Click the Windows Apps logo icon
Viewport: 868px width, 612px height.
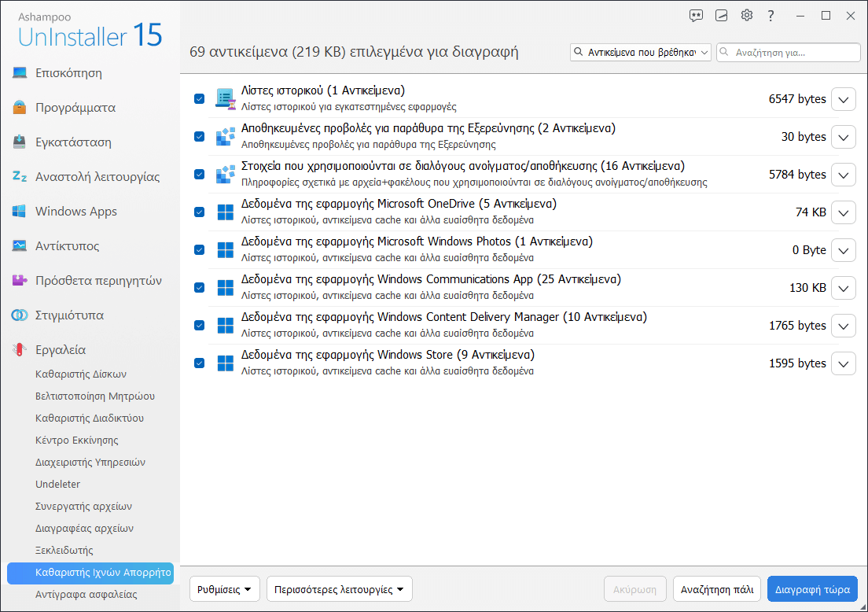pos(20,211)
